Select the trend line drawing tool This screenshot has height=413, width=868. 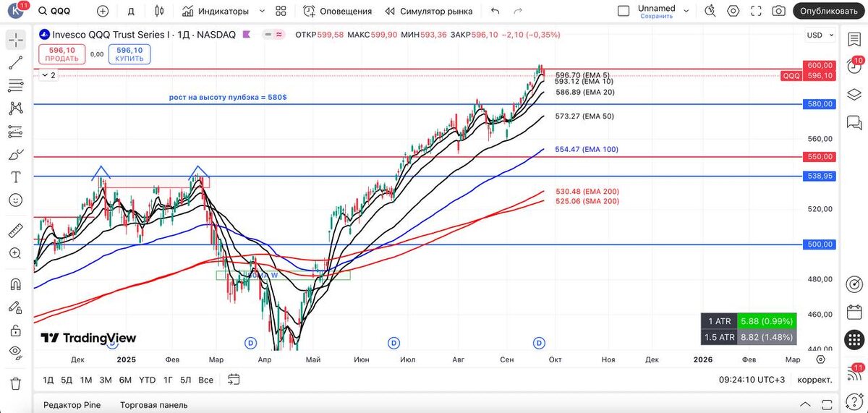[15, 63]
